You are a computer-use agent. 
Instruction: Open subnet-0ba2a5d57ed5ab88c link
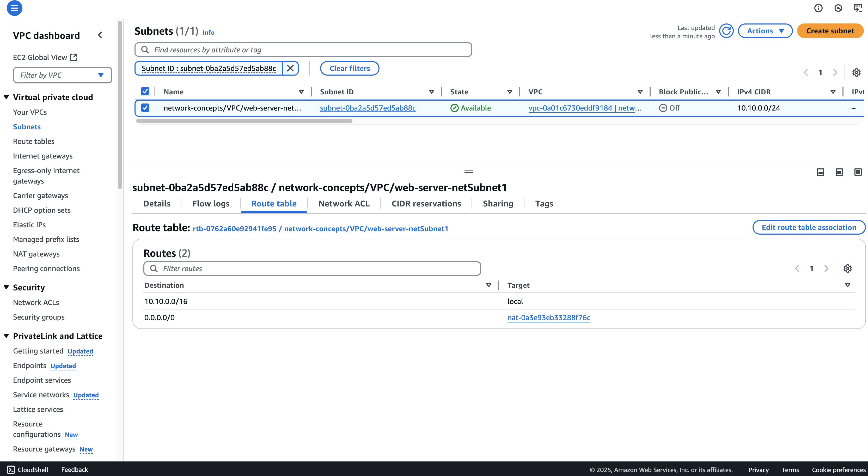pyautogui.click(x=368, y=108)
